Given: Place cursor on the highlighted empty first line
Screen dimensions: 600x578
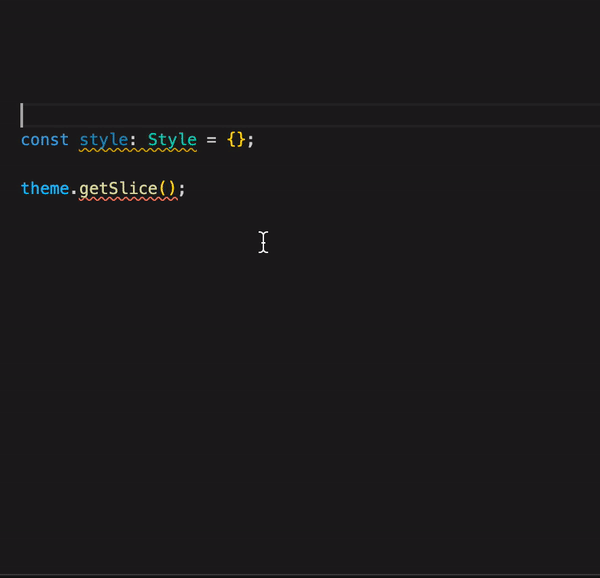Looking at the screenshot, I should pos(310,115).
